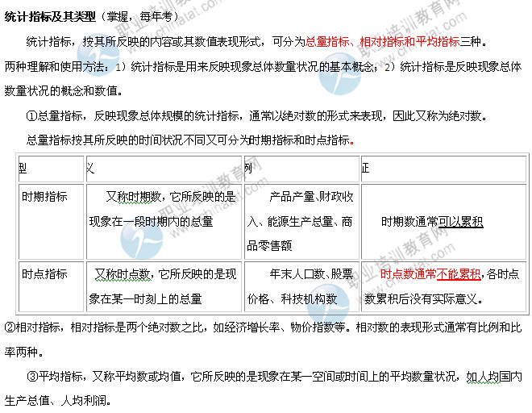
Task: Click red text '总量指标、相对指标和平均指标'
Action: [x=383, y=42]
